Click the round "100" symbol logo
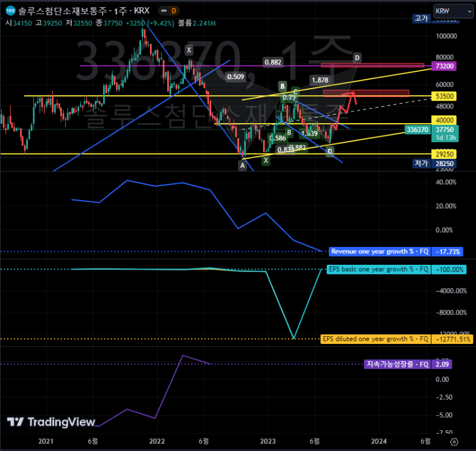The image size is (476, 451). click(10, 11)
